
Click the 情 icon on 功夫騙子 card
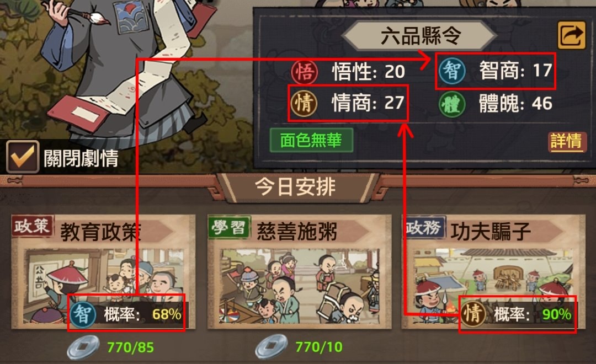point(472,314)
